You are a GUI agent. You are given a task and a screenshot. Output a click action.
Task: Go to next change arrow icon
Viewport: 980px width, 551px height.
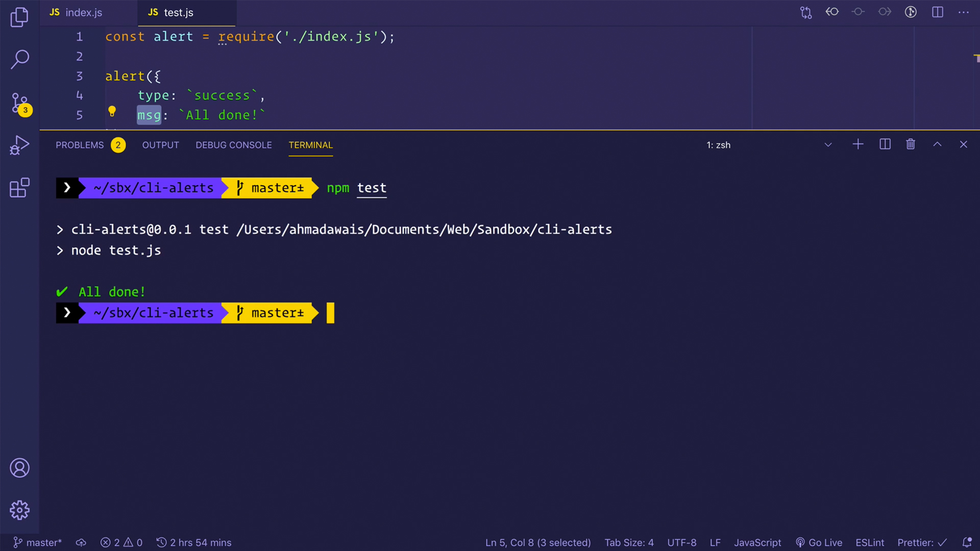(x=885, y=12)
